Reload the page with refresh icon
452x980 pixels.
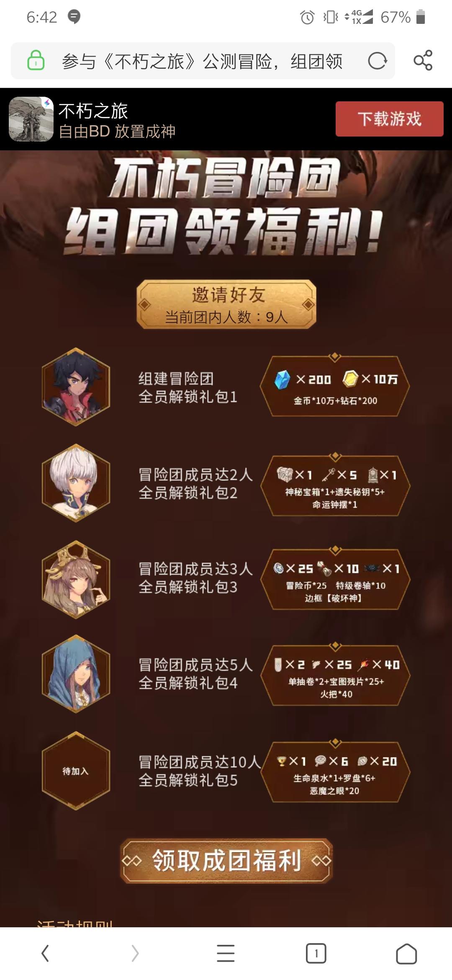(377, 61)
